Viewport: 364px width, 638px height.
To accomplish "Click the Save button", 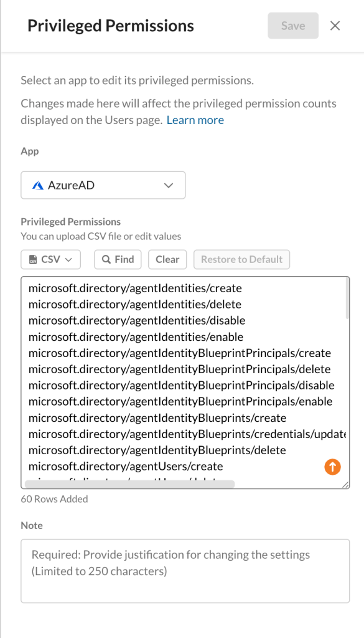I will 293,26.
